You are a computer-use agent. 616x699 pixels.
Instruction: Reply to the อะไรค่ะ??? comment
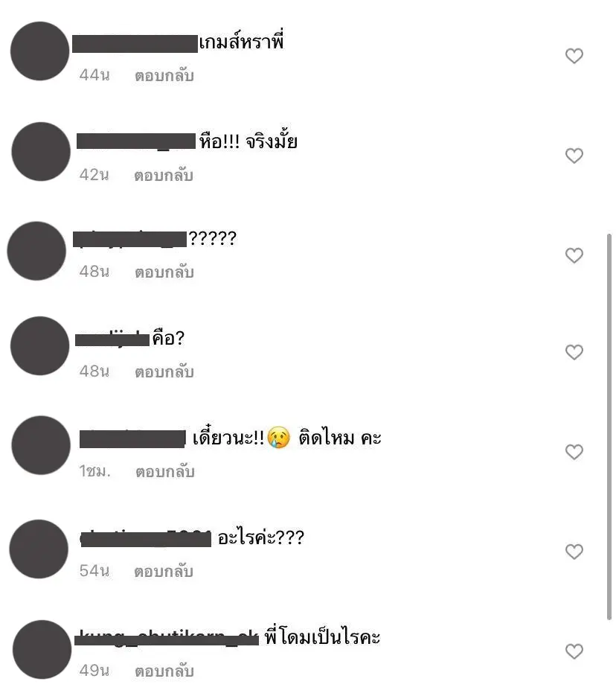164,572
